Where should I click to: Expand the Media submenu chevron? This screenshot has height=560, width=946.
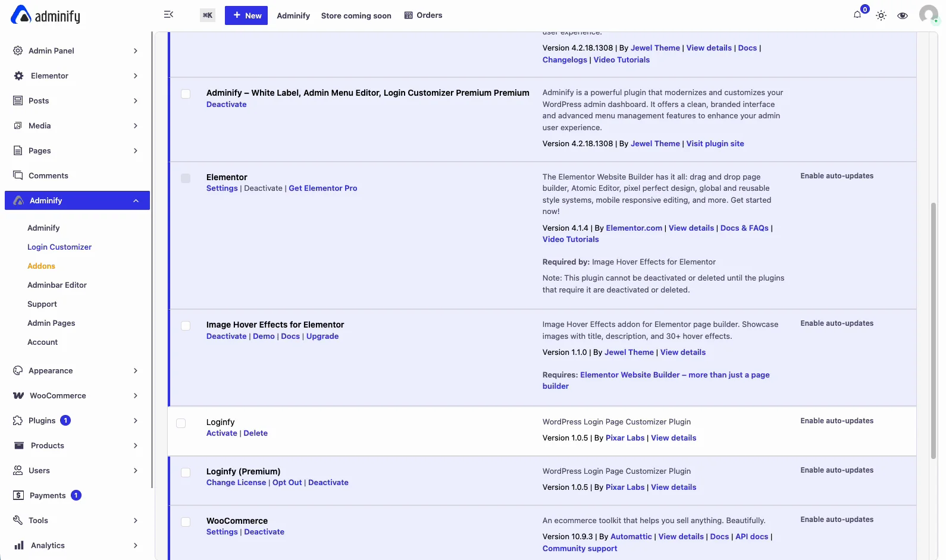[x=136, y=125]
